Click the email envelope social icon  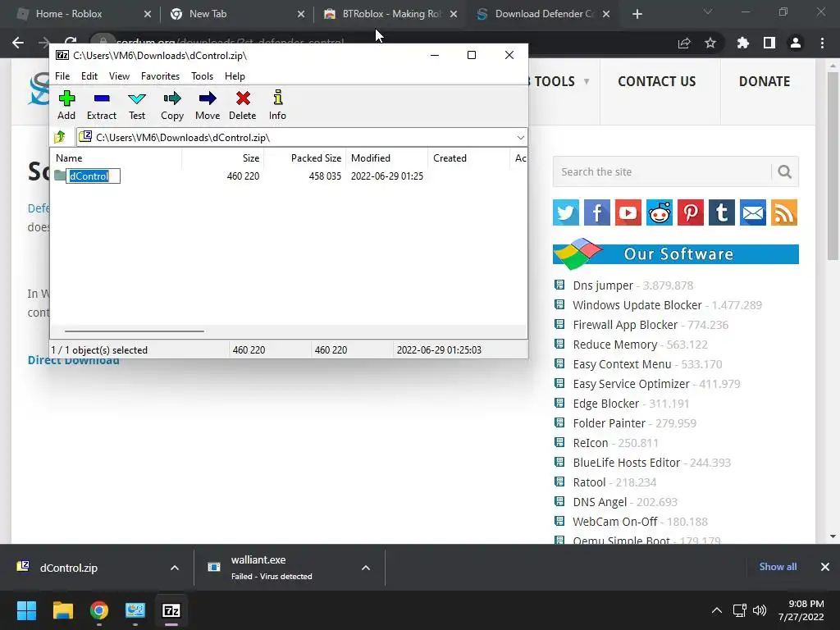click(x=753, y=212)
